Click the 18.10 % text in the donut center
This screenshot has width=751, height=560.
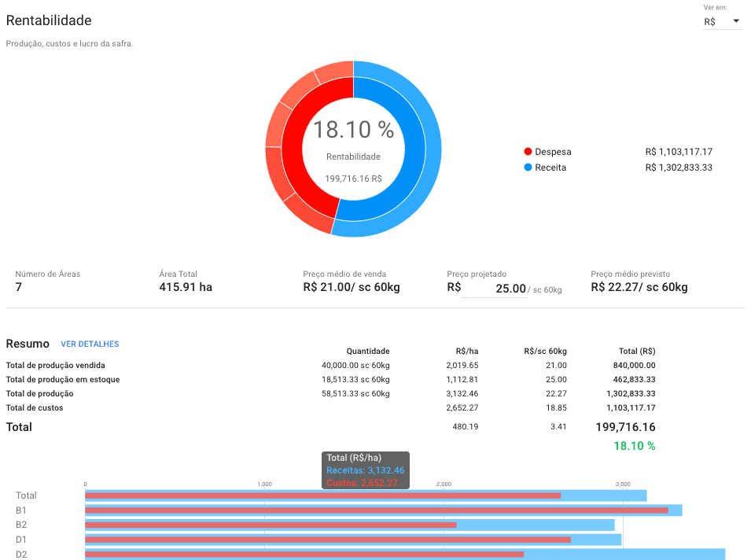click(353, 130)
